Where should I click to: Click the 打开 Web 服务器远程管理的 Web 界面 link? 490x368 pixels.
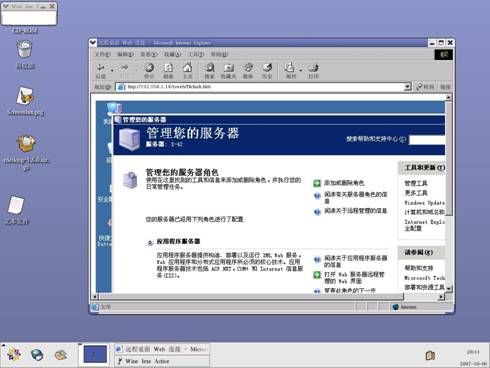(x=354, y=278)
